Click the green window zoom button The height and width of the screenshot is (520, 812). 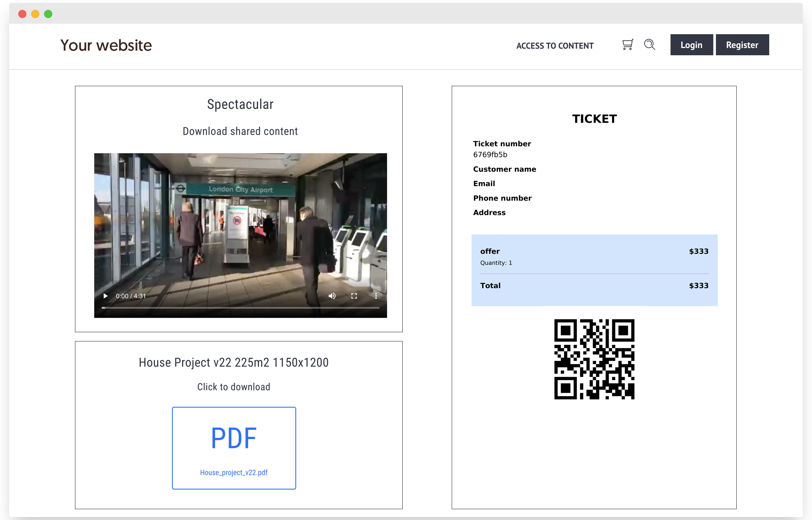[48, 14]
